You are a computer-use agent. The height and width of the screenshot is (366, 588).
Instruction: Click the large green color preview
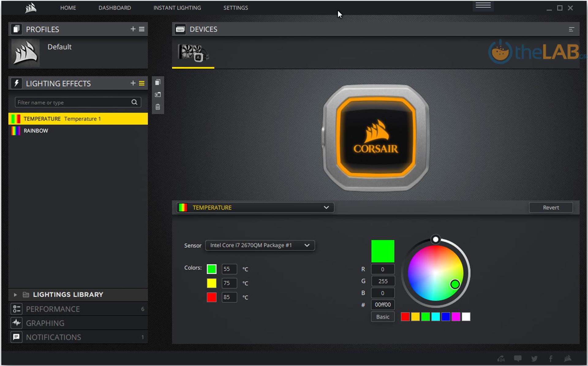pos(383,251)
